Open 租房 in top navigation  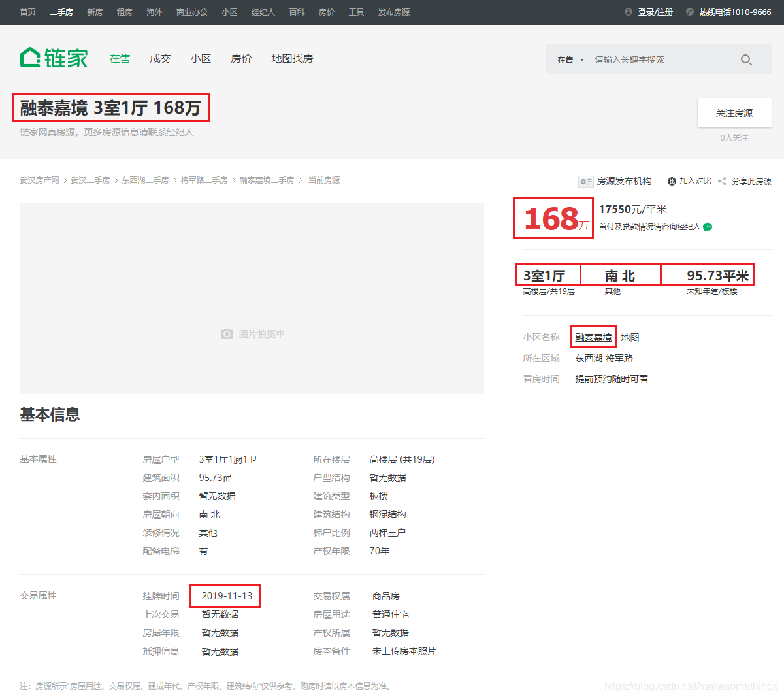point(125,12)
